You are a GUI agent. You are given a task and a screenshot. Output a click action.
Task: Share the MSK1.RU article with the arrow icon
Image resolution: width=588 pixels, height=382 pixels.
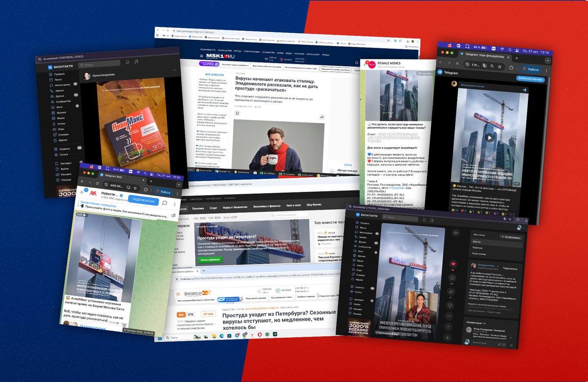[x=322, y=118]
